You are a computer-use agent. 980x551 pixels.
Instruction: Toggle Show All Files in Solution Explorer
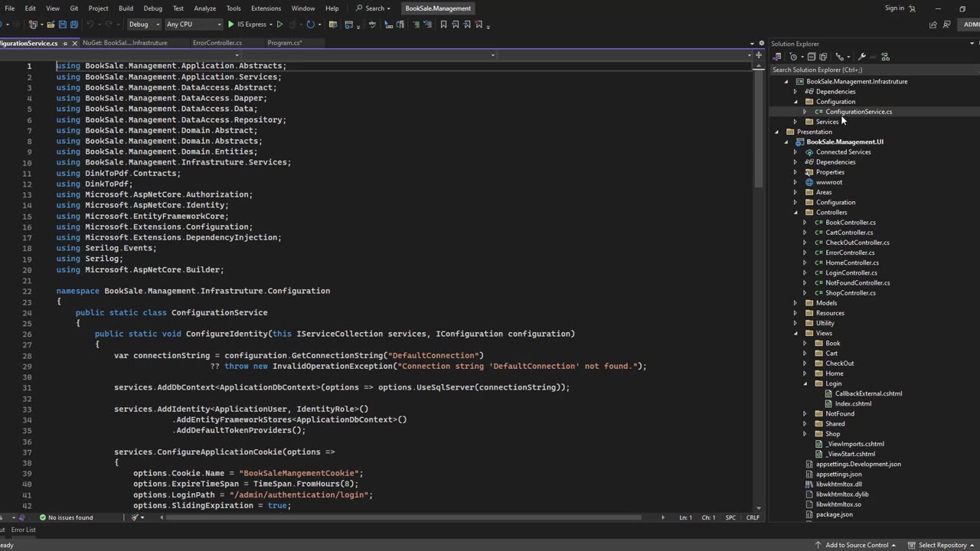point(823,57)
